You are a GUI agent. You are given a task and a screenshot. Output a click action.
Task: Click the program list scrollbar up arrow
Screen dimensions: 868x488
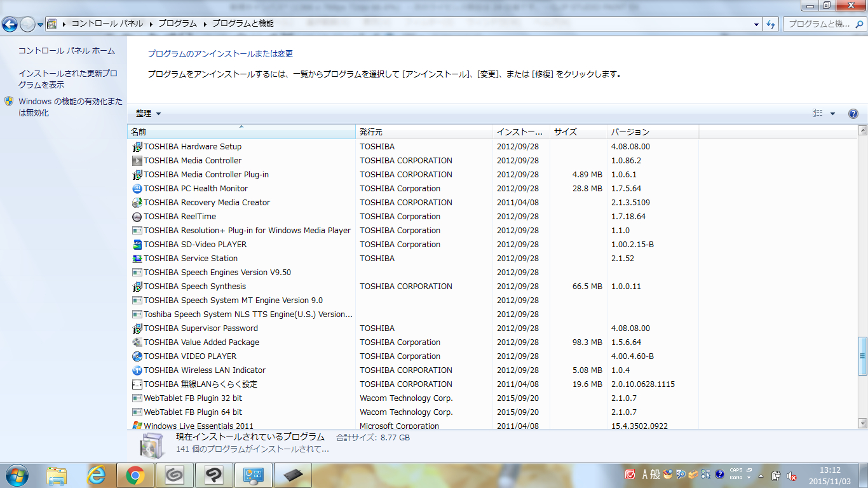(862, 131)
